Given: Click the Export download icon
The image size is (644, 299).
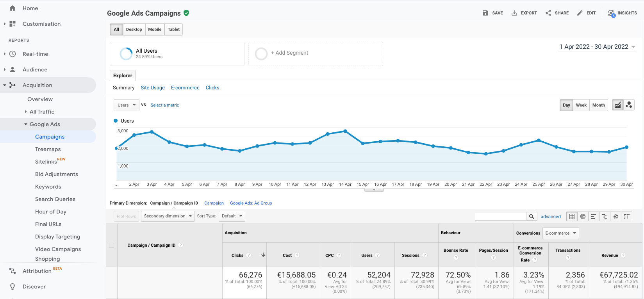Looking at the screenshot, I should 514,13.
